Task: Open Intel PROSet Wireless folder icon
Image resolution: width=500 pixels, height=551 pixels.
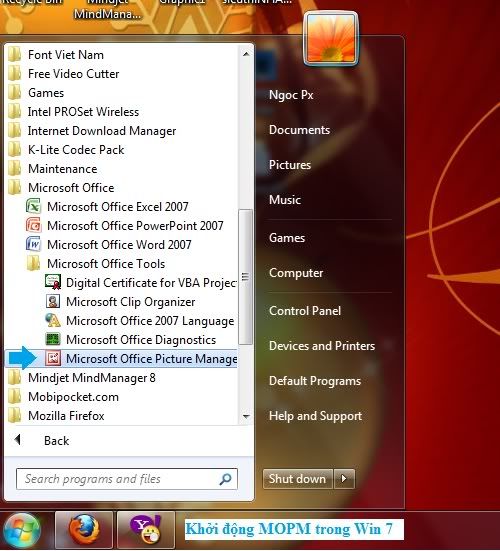Action: [x=14, y=112]
